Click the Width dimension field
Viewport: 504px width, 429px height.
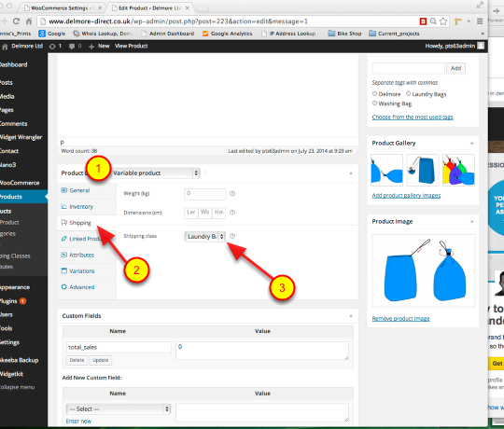coord(205,213)
